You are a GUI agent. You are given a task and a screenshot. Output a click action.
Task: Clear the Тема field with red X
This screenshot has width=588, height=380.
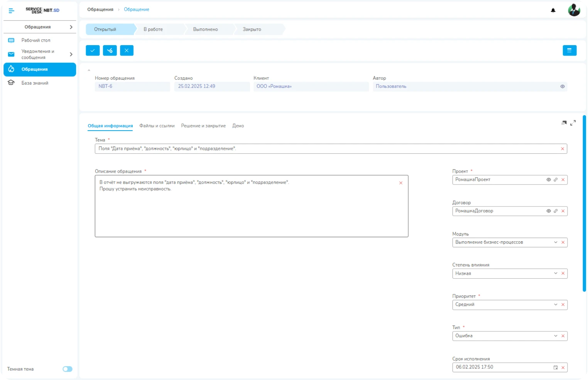[562, 149]
